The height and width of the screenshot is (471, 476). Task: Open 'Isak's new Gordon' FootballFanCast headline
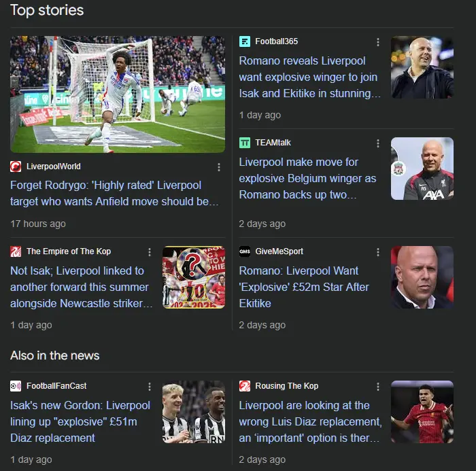80,422
